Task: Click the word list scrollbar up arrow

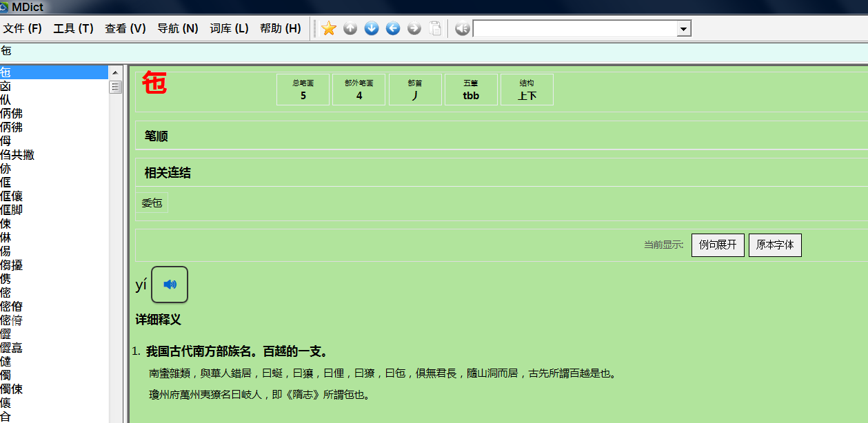Action: tap(115, 72)
